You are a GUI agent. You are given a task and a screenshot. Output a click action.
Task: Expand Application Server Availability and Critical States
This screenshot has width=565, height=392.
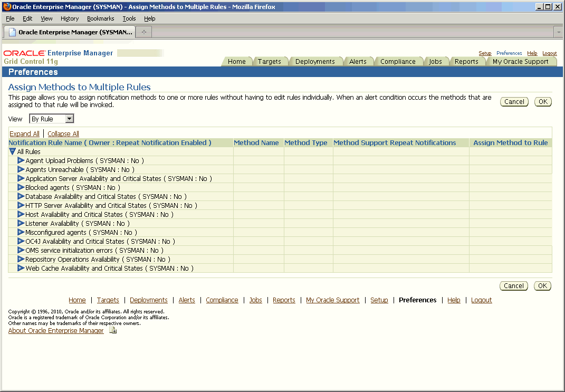21,178
